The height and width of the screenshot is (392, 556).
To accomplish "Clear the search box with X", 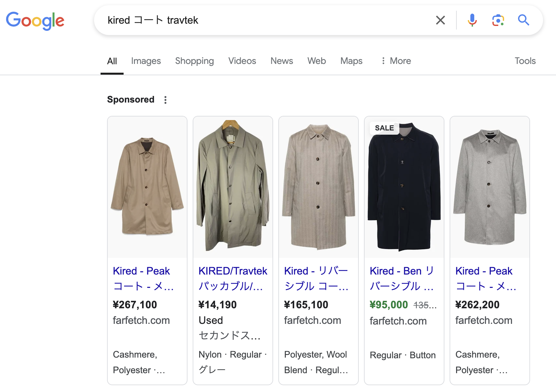I will [x=440, y=20].
